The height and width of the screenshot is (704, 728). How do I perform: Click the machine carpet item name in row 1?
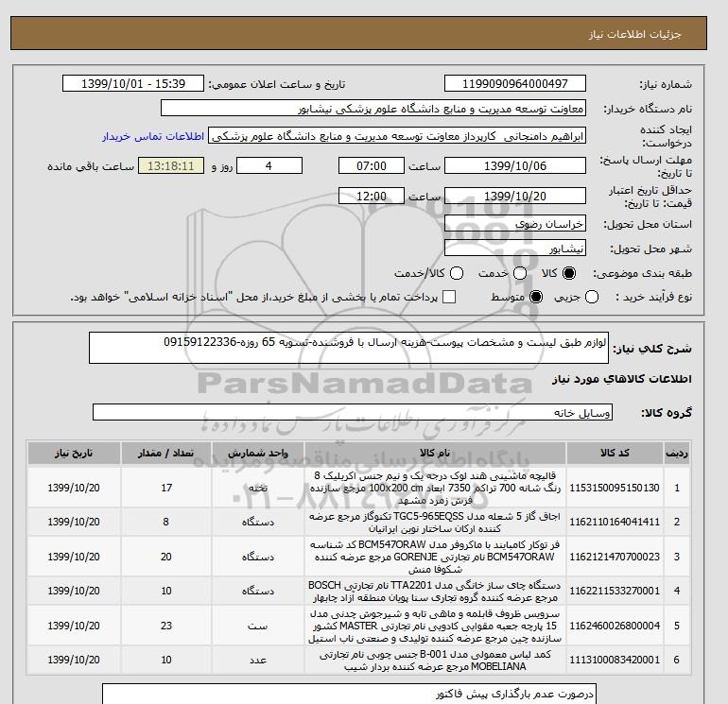pos(435,488)
